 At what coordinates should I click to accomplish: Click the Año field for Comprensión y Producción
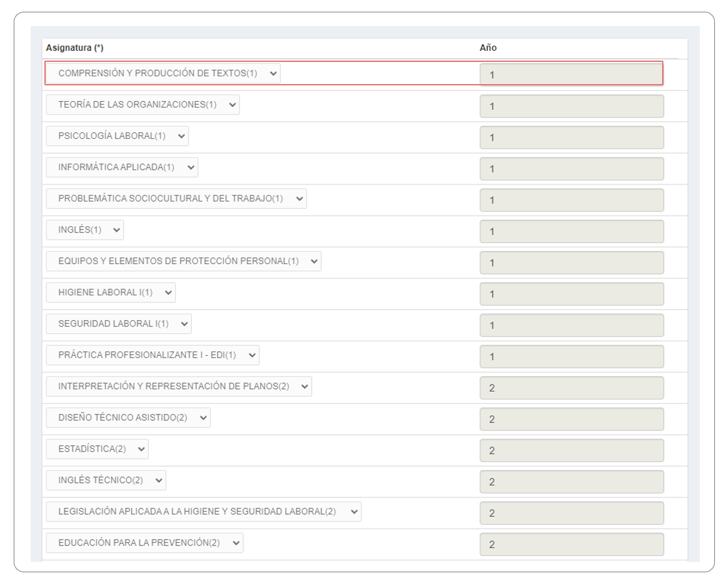[571, 74]
